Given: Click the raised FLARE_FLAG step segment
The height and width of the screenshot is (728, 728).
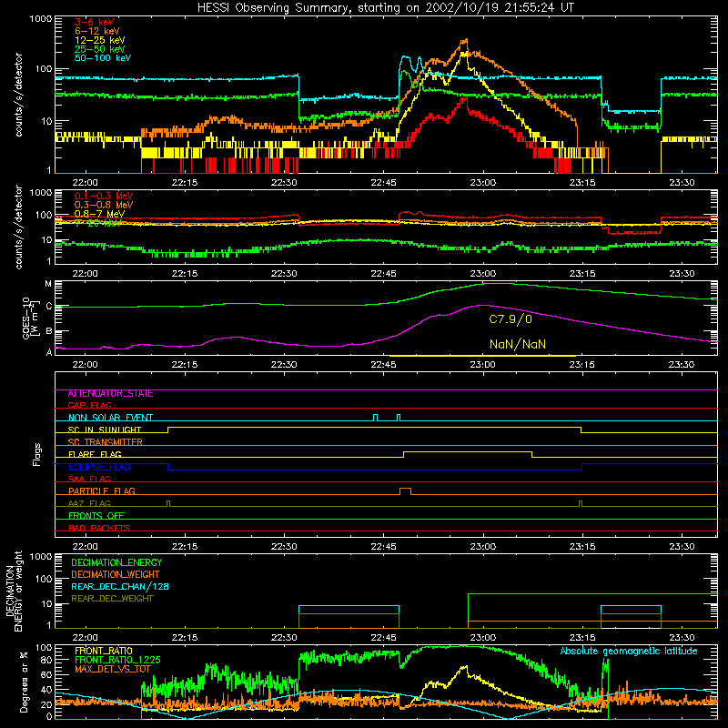Looking at the screenshot, I should (x=468, y=451).
